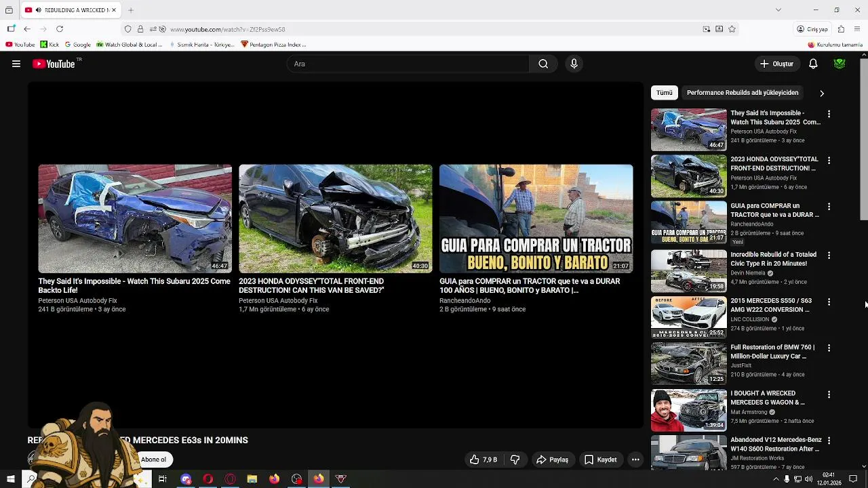This screenshot has height=488, width=868.
Task: Open Task View on the taskbar
Action: (163, 479)
